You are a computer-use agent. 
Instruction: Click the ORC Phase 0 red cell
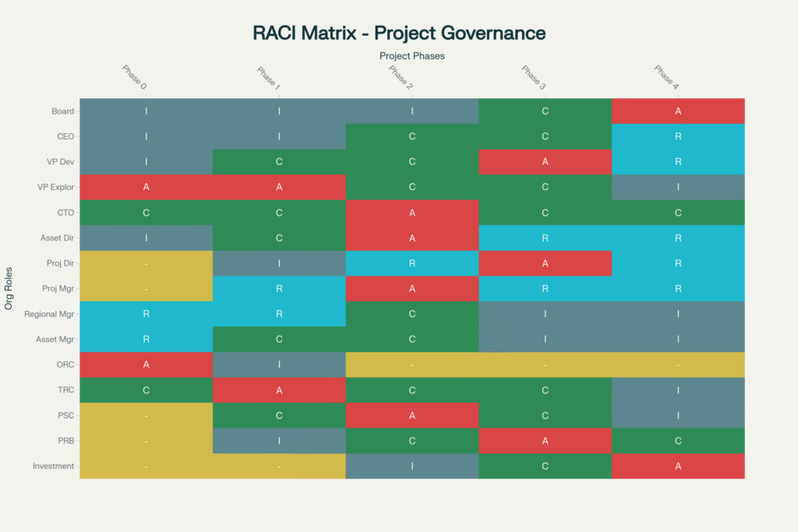point(147,365)
